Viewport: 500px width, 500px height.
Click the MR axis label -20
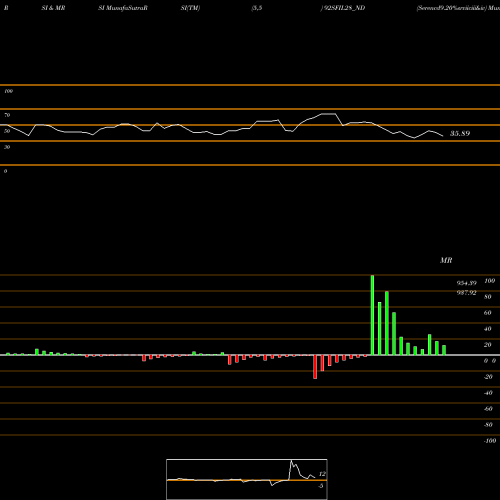click(488, 377)
